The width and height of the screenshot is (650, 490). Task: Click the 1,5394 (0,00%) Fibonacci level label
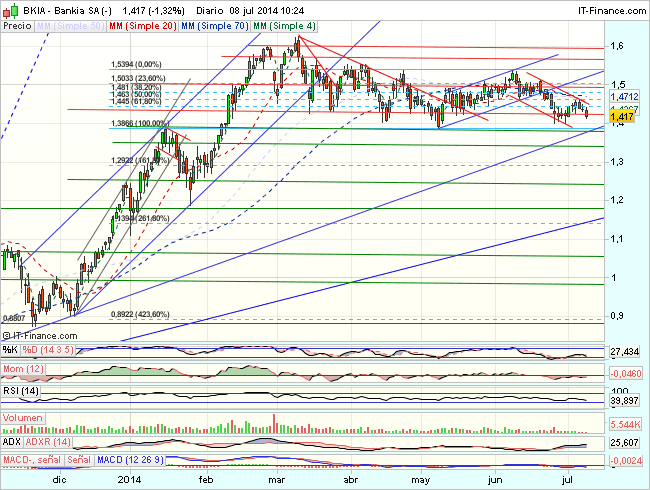(x=136, y=62)
